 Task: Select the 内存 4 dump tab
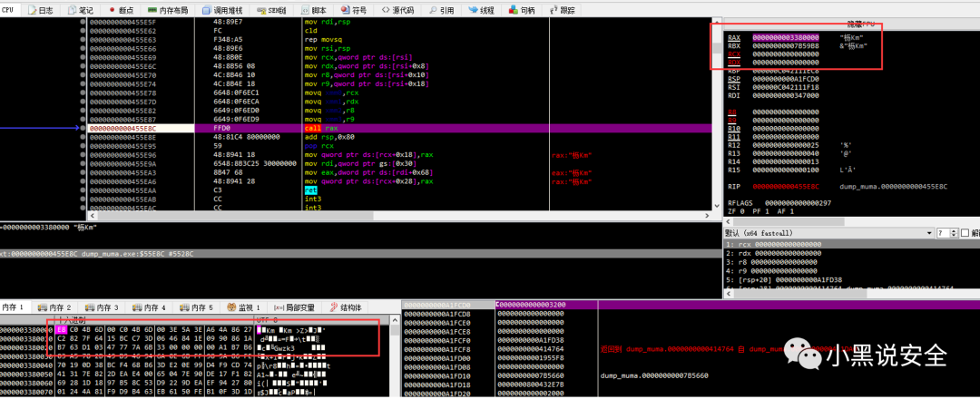click(150, 307)
